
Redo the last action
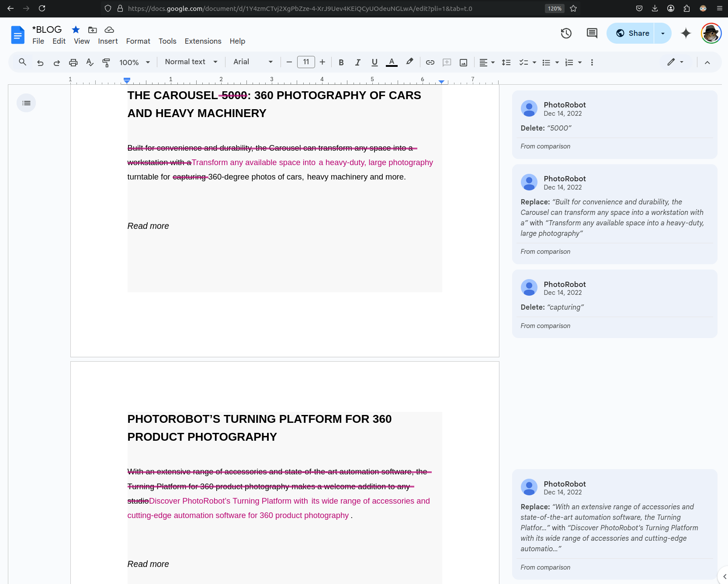coord(57,62)
